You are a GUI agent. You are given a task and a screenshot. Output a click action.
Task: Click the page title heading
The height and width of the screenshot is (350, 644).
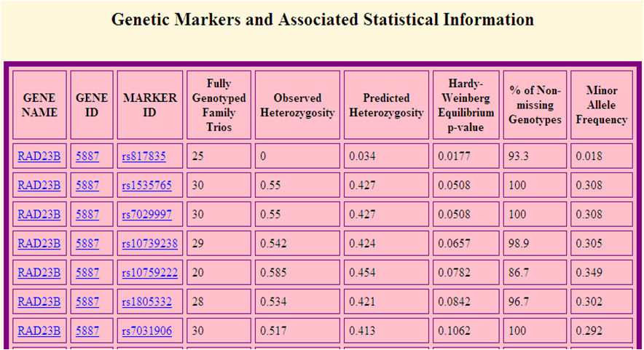click(x=323, y=20)
